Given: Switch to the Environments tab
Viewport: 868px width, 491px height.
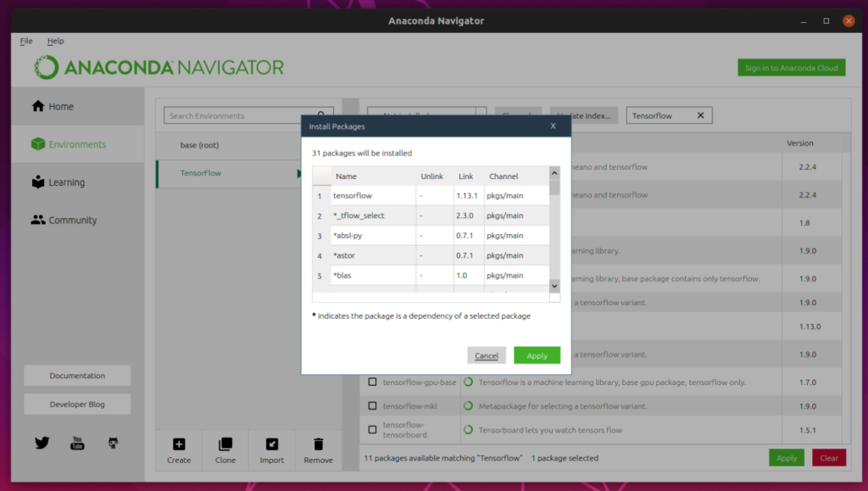Looking at the screenshot, I should click(x=77, y=144).
